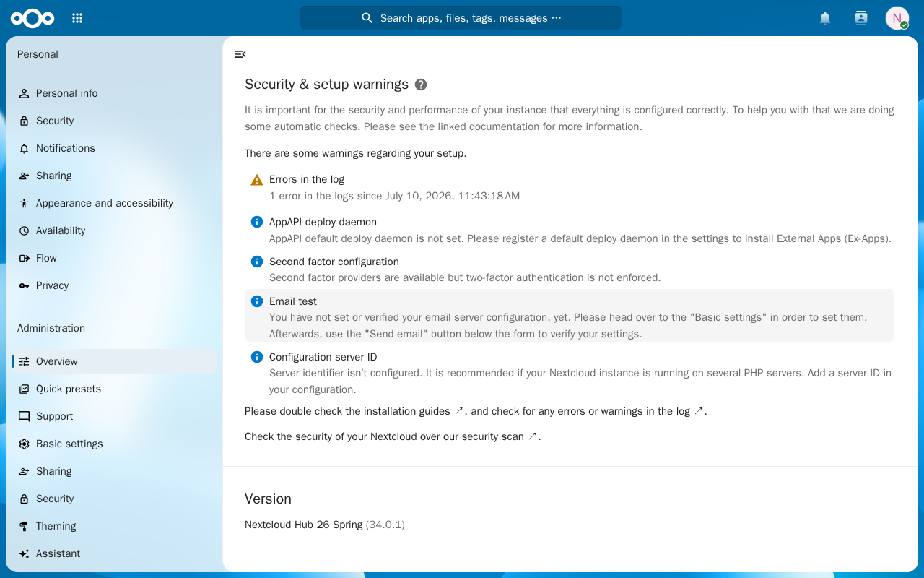
Task: Open Quick presets in Administration
Action: 113,389
